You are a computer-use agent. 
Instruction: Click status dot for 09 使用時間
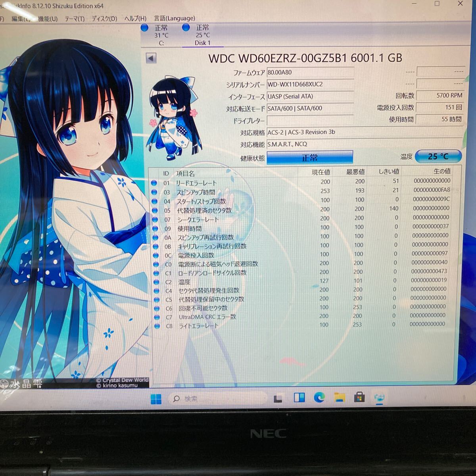tap(155, 228)
